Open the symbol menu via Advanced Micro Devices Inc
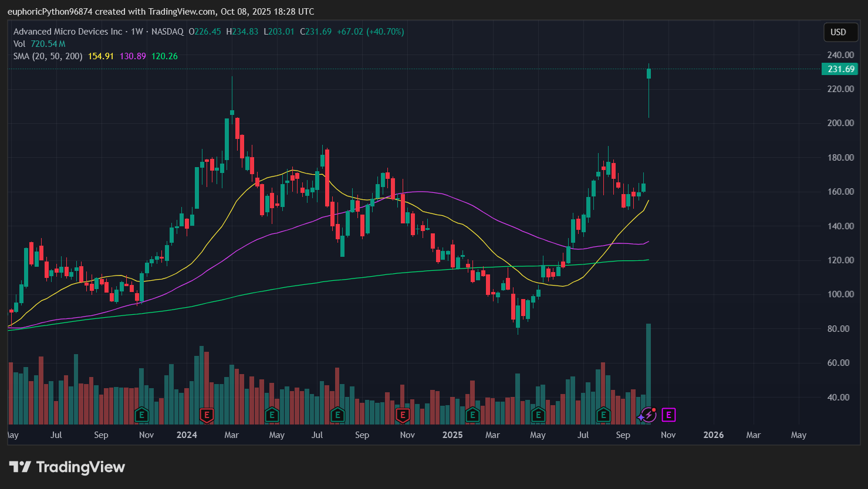Viewport: 868px width, 489px height. click(68, 31)
